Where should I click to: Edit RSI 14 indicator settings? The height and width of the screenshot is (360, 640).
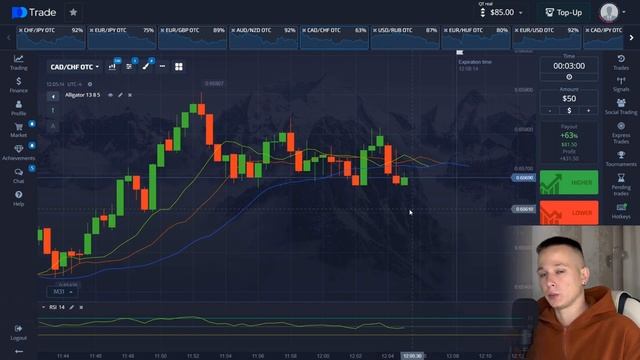[71, 307]
